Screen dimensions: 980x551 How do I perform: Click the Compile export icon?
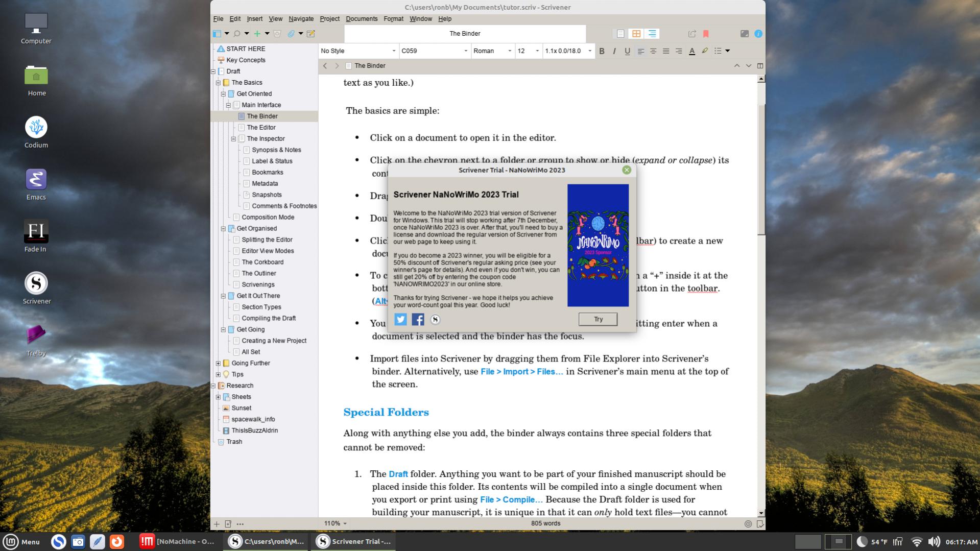pyautogui.click(x=692, y=34)
